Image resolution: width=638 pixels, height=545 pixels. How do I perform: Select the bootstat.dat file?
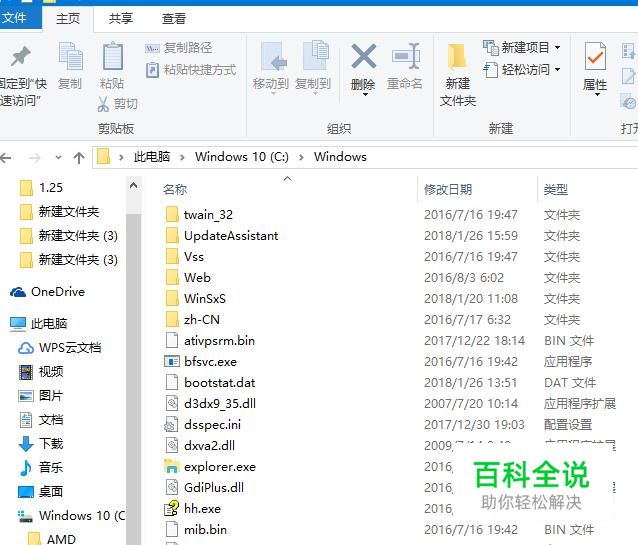tap(210, 383)
